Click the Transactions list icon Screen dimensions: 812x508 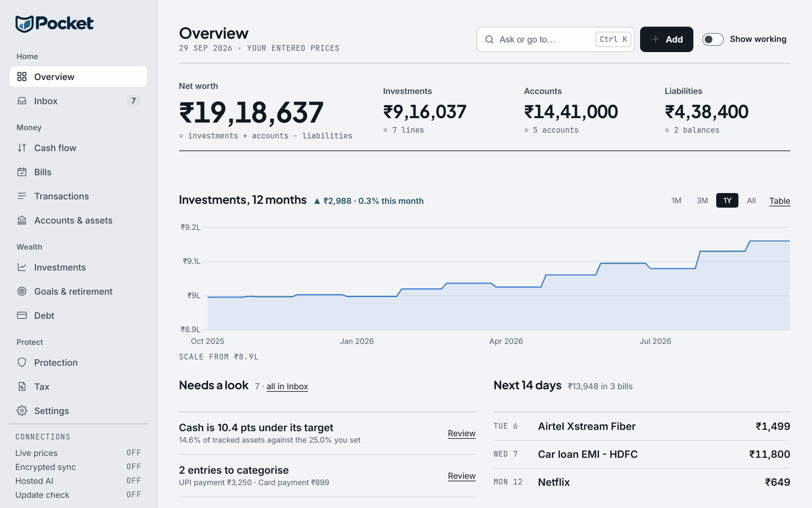pos(22,196)
